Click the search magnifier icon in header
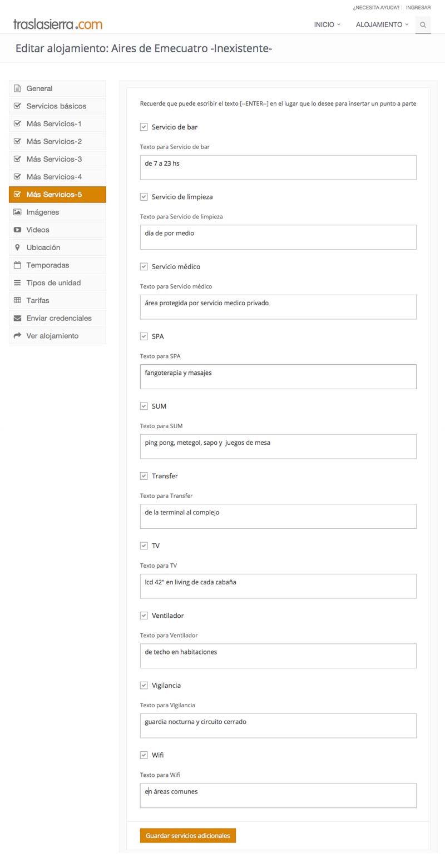 point(423,25)
